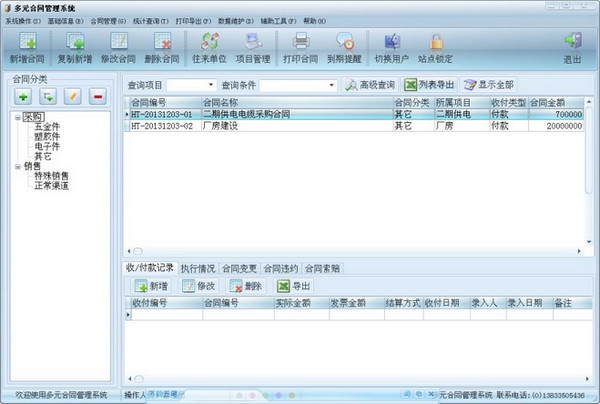Open the 查询项目 dropdown
Screen dimensions: 600x404
[x=211, y=85]
